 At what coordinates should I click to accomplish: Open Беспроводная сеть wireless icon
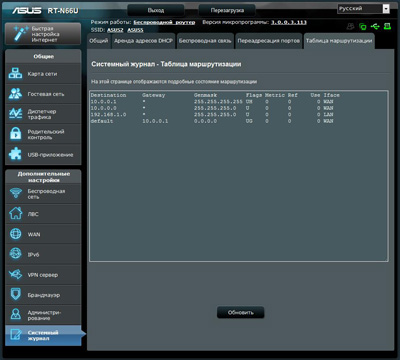pyautogui.click(x=15, y=194)
